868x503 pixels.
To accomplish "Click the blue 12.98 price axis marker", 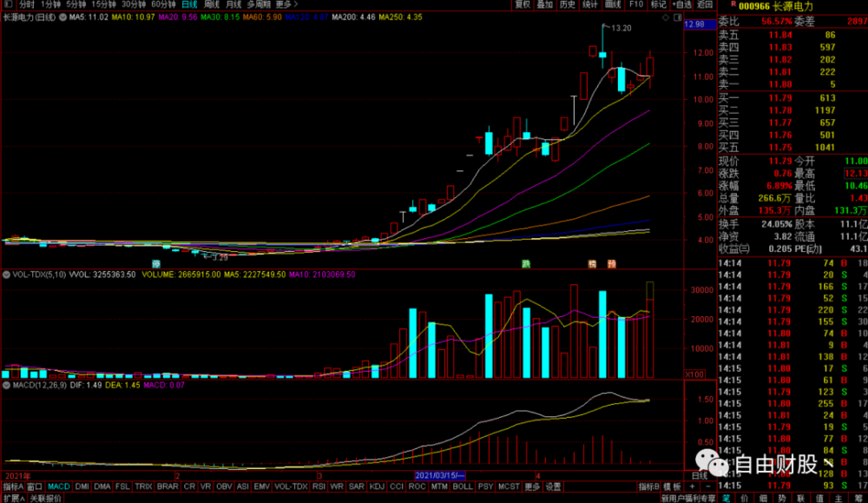I will tap(694, 24).
